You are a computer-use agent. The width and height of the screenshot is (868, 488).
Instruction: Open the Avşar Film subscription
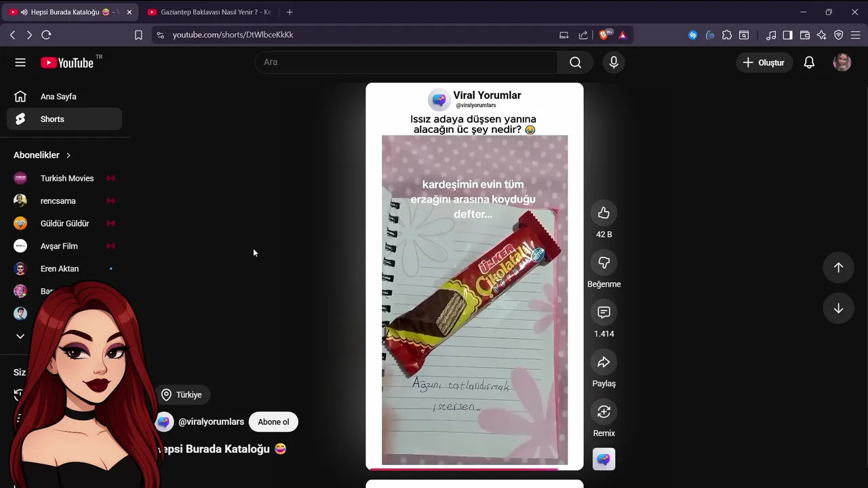64,246
